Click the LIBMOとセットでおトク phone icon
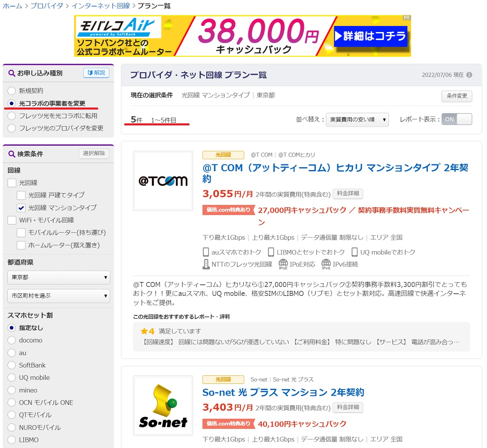 pos(271,252)
